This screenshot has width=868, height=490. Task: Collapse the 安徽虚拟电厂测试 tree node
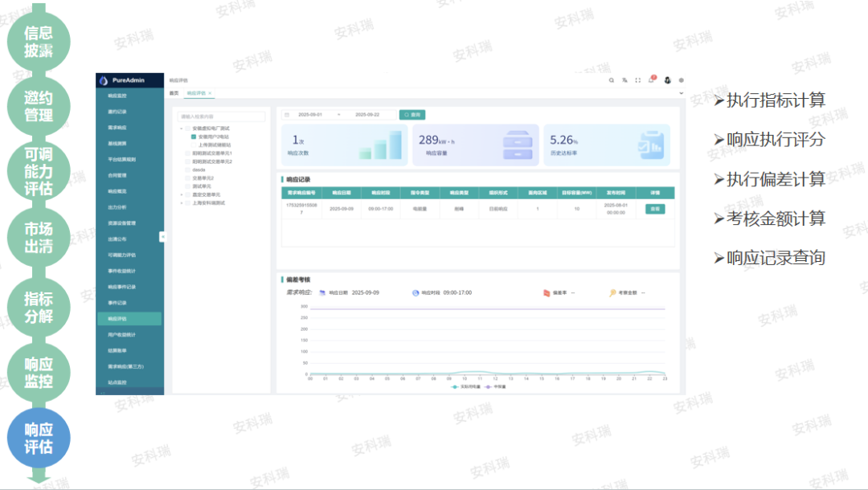[182, 129]
